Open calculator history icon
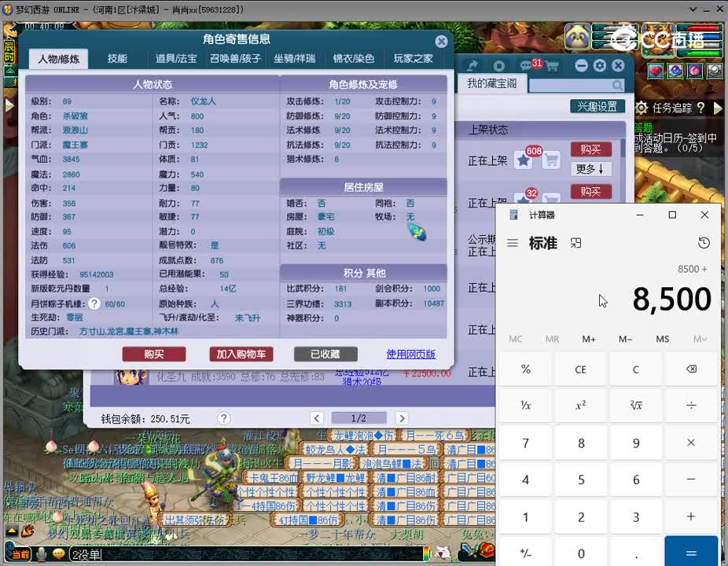The image size is (728, 566). 704,243
